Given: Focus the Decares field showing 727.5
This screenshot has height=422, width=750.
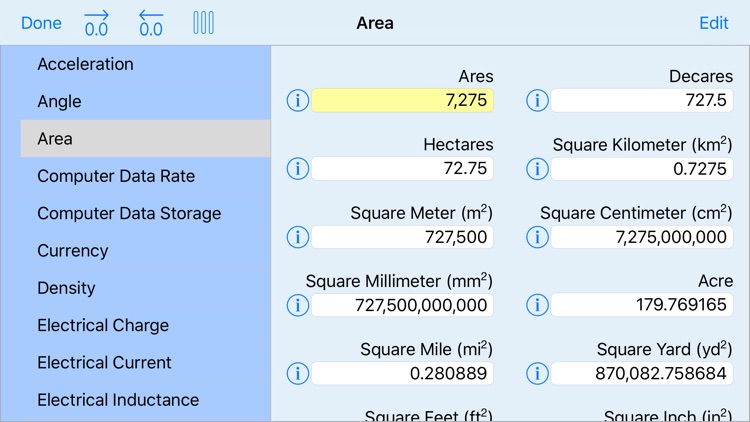Looking at the screenshot, I should click(642, 100).
